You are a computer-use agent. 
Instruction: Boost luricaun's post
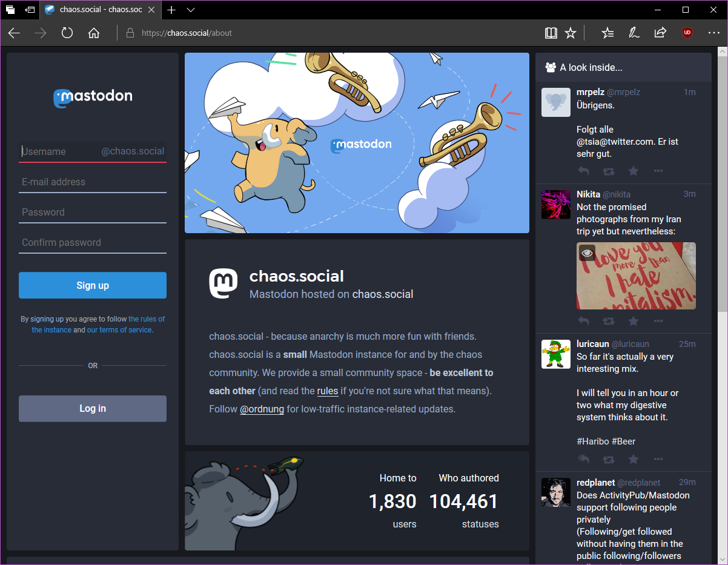pos(609,460)
